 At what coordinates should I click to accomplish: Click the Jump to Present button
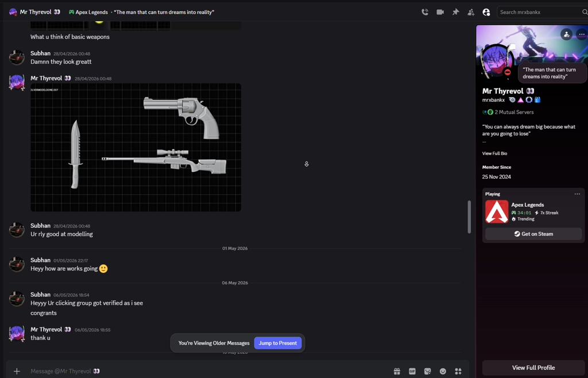(x=278, y=343)
